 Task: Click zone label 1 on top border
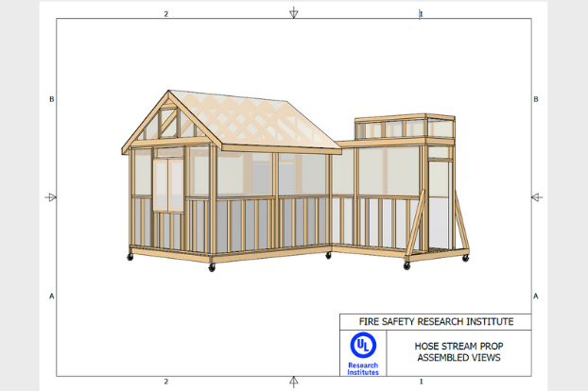click(421, 14)
